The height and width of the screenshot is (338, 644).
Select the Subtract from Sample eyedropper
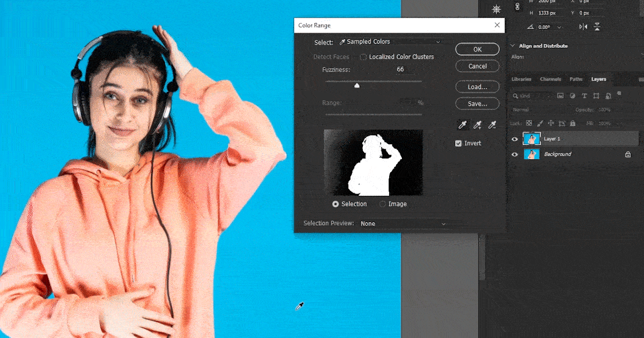click(492, 124)
